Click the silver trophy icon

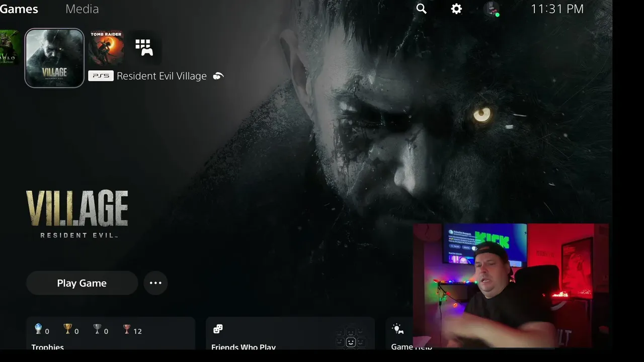click(x=97, y=329)
